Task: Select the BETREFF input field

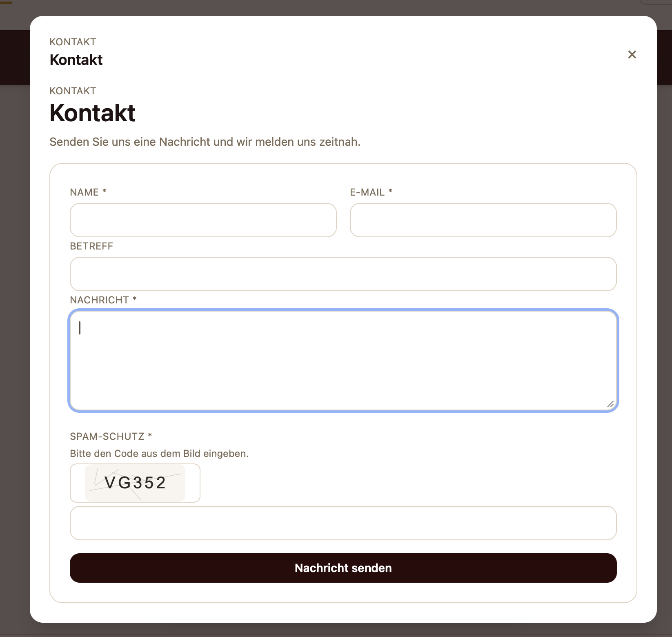Action: [x=343, y=274]
